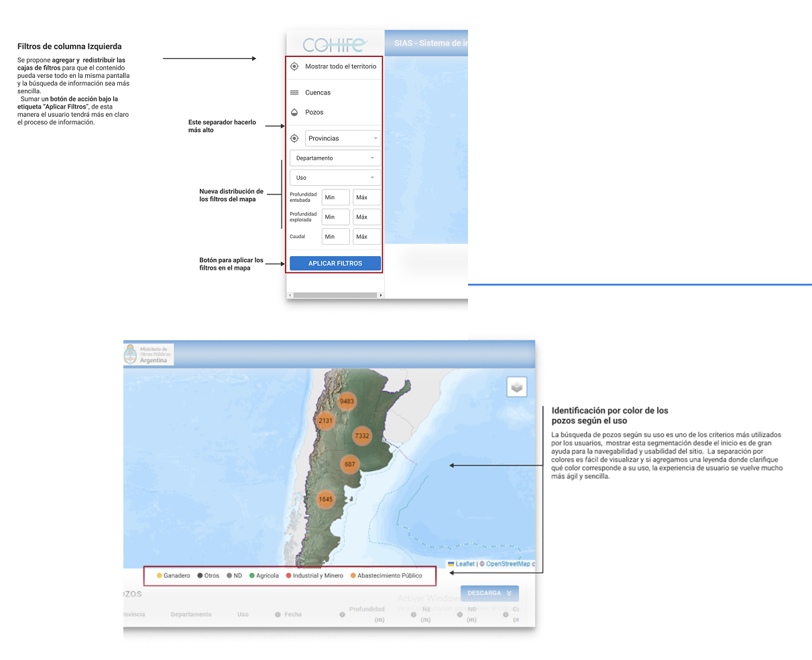Image resolution: width=812 pixels, height=660 pixels.
Task: Click the Máx field for Caudal
Action: click(366, 236)
